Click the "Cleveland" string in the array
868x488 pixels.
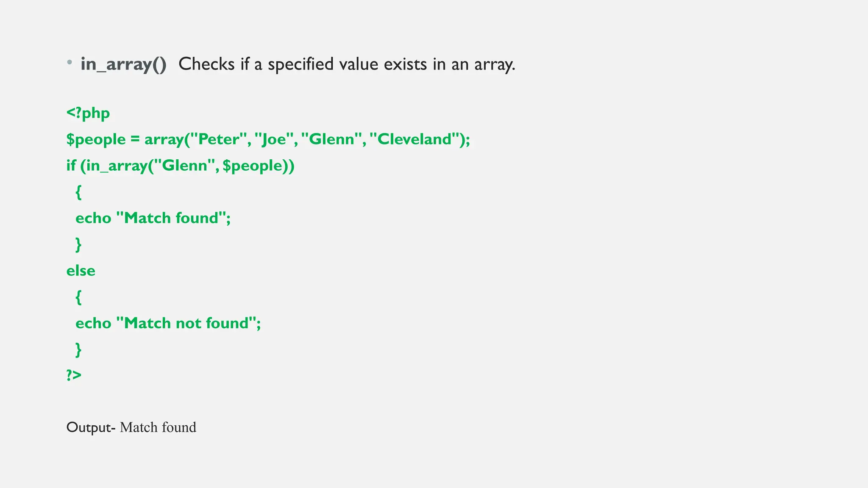415,139
